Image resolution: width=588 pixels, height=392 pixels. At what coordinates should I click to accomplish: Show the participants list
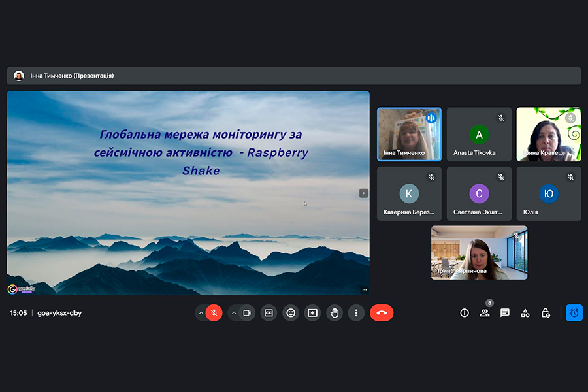pyautogui.click(x=485, y=313)
